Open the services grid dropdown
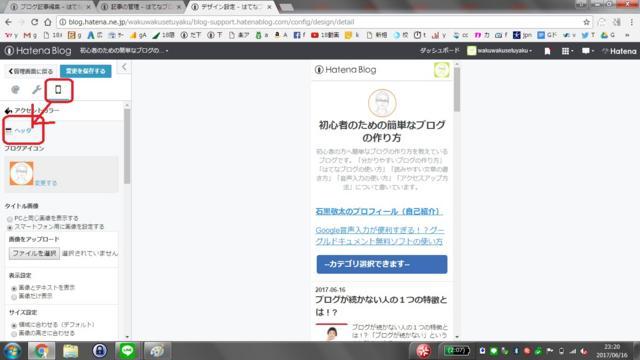The width and height of the screenshot is (640, 360). click(x=567, y=51)
